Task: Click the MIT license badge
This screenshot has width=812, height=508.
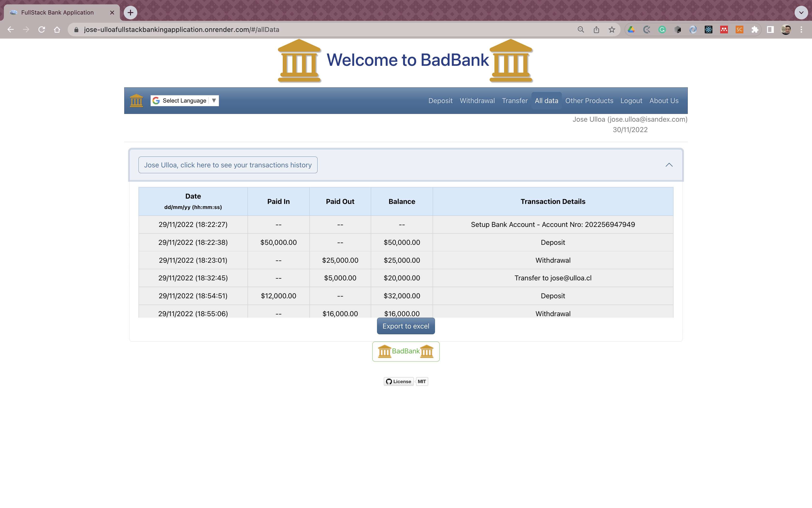Action: coord(422,381)
